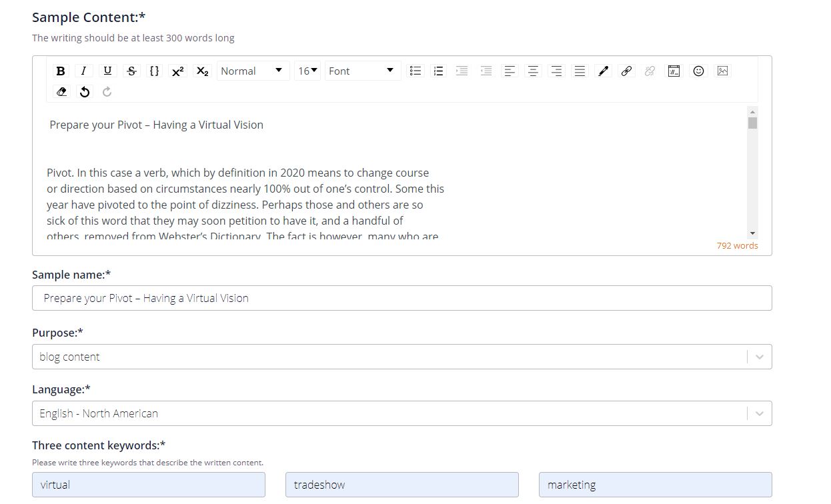Insert a link with the chain icon
The width and height of the screenshot is (831, 504).
[626, 71]
